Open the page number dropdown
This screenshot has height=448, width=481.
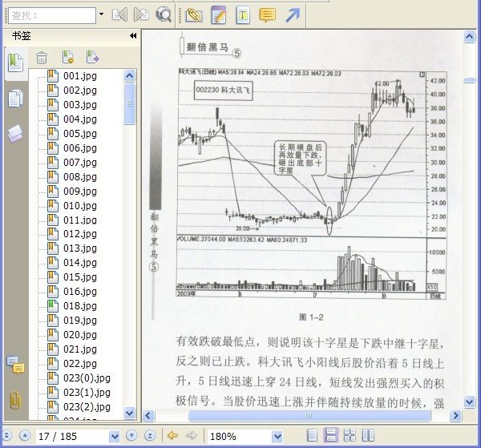115,436
